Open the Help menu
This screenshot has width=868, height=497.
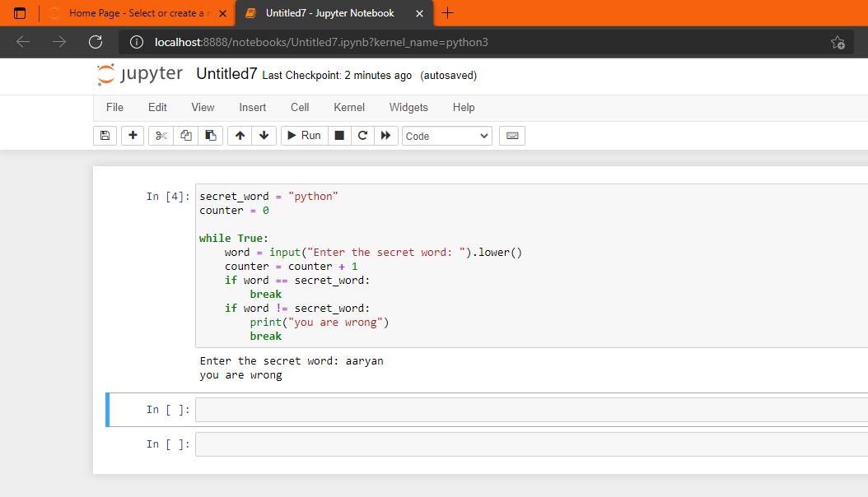(x=464, y=107)
